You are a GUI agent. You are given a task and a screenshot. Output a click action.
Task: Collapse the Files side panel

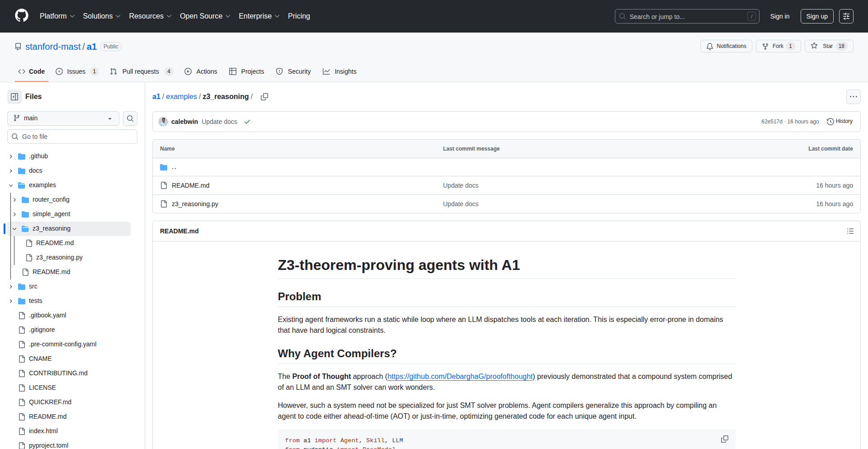pyautogui.click(x=14, y=96)
